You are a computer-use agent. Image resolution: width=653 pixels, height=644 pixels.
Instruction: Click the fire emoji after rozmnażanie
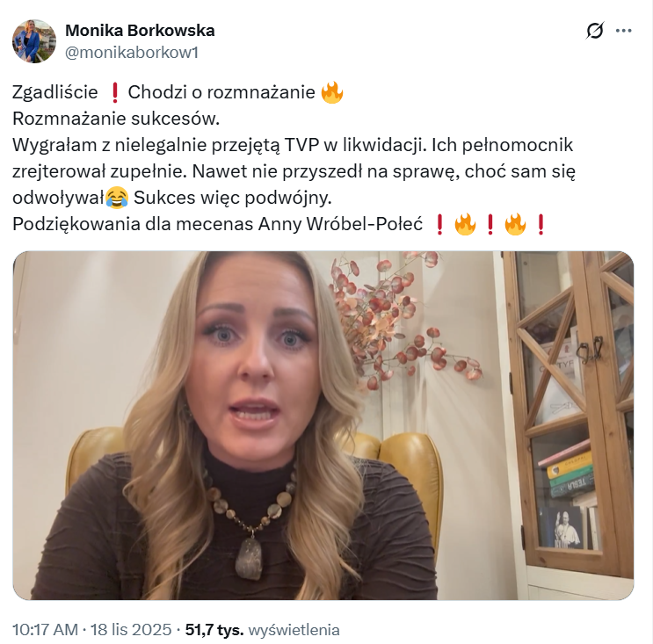click(332, 92)
